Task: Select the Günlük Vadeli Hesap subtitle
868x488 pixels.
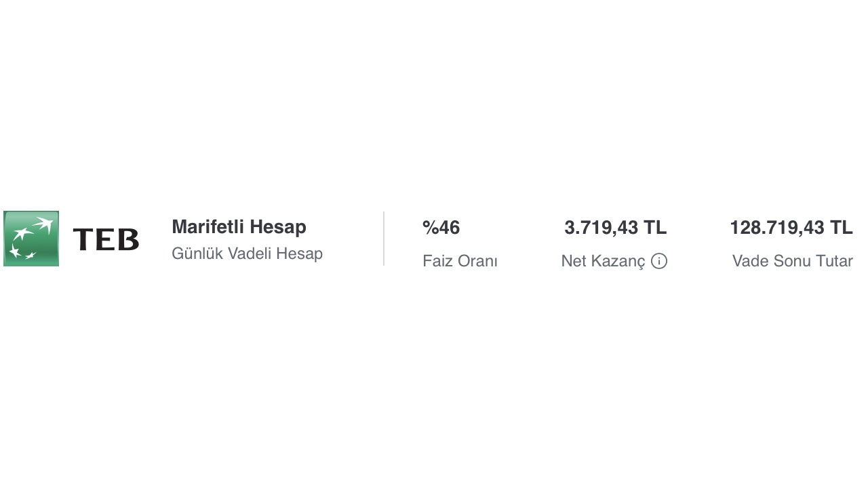Action: pos(247,253)
